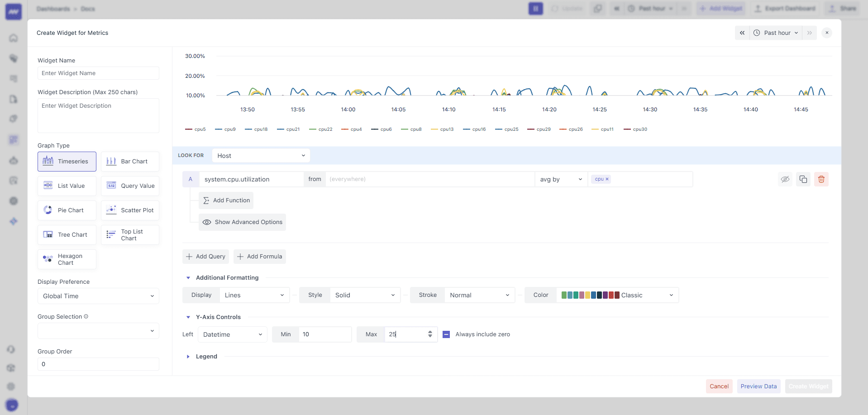Select the Scatter Plot graph type

pos(130,210)
